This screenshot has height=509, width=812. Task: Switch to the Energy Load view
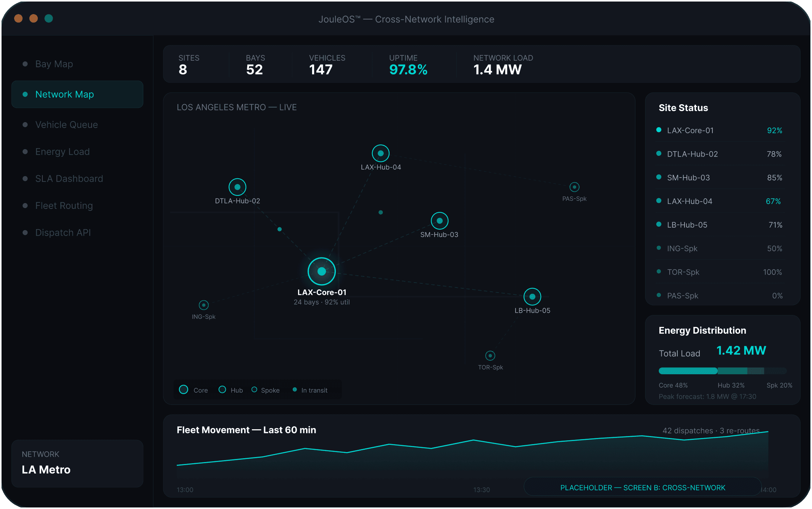point(63,152)
